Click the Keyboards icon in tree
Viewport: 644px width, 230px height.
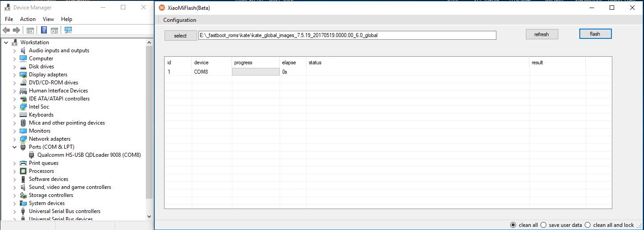23,115
